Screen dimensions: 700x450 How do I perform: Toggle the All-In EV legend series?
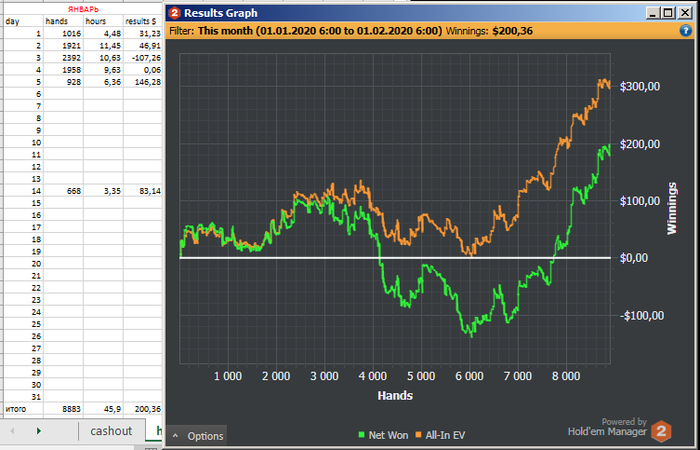click(440, 435)
